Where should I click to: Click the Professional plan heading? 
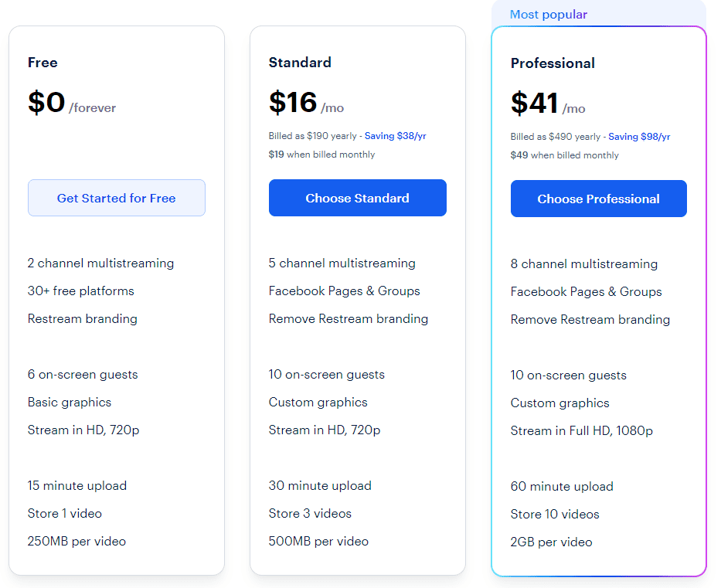[553, 63]
